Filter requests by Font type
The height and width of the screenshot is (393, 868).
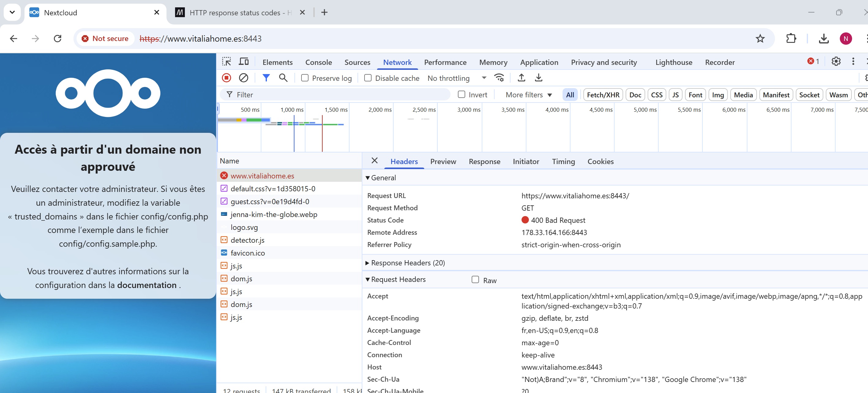pyautogui.click(x=695, y=95)
